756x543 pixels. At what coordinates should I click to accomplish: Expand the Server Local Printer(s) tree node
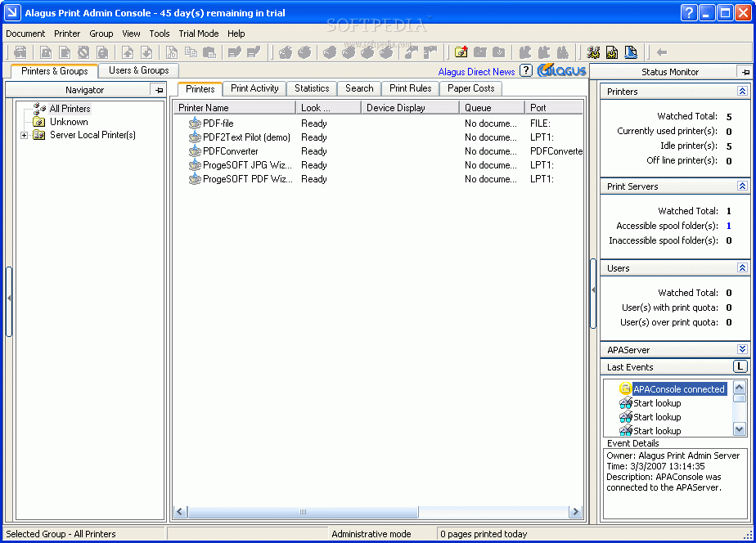tap(24, 136)
